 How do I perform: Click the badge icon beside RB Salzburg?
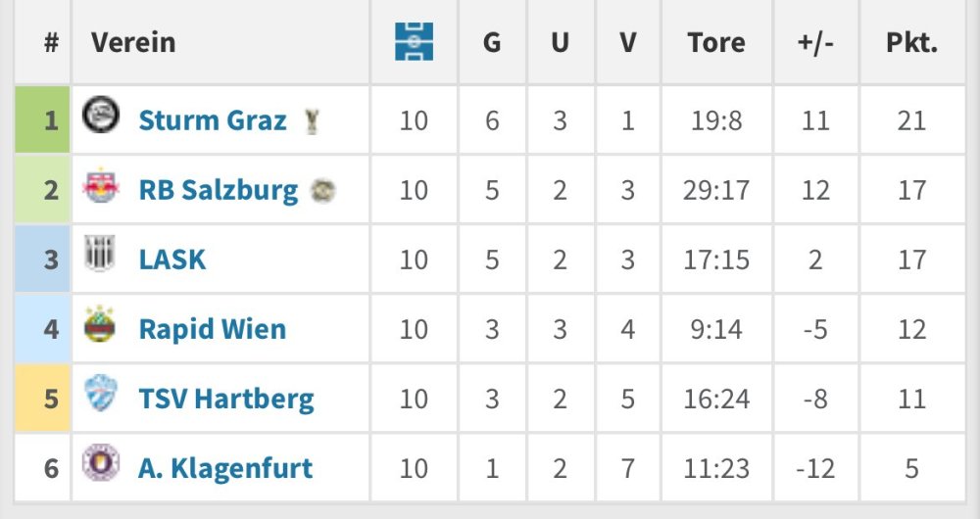(x=322, y=191)
